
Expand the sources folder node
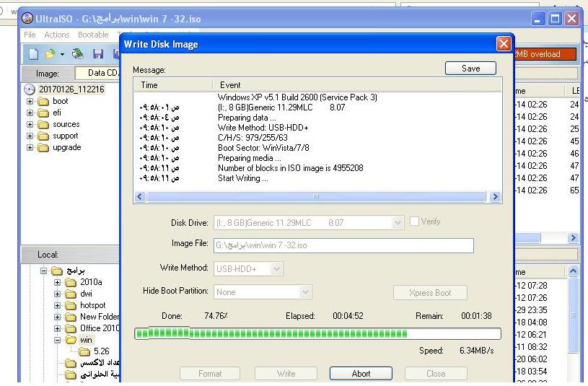click(x=30, y=125)
